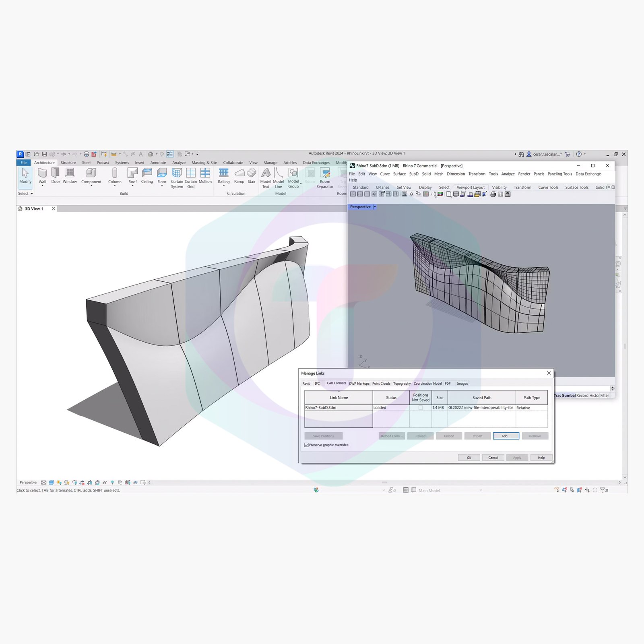Switch to the Revit tab in Manage Links
The width and height of the screenshot is (644, 644).
coord(306,384)
